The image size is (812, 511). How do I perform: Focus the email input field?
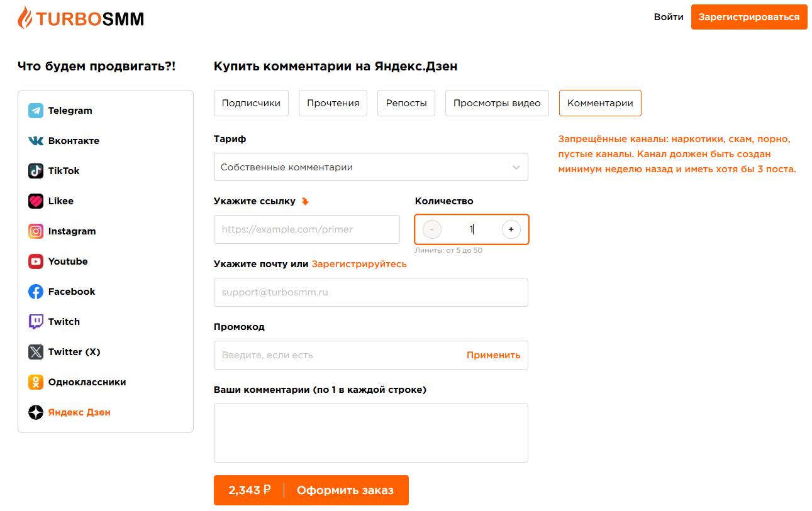371,292
